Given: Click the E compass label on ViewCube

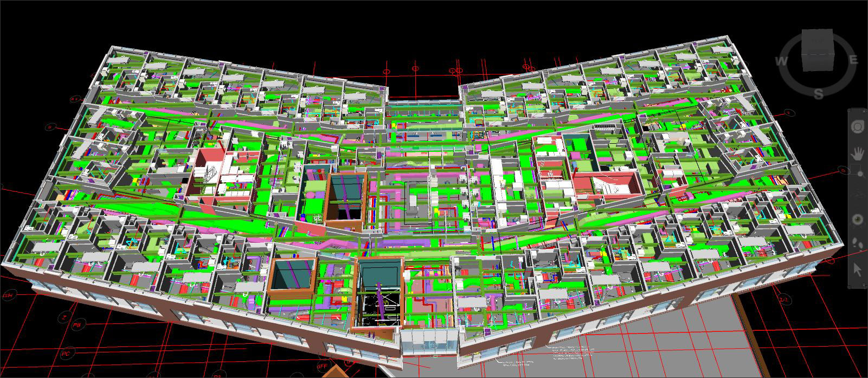Looking at the screenshot, I should [853, 60].
